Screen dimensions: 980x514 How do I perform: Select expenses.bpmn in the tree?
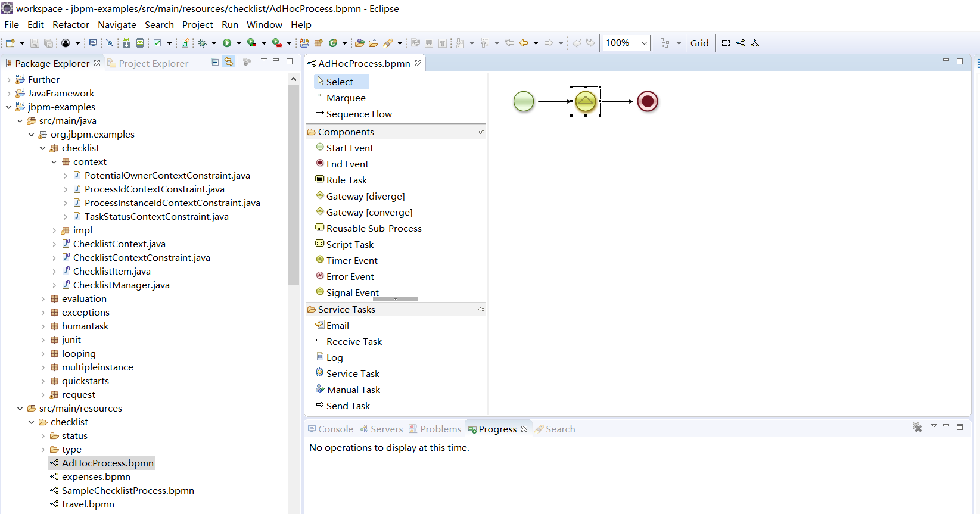tap(96, 476)
